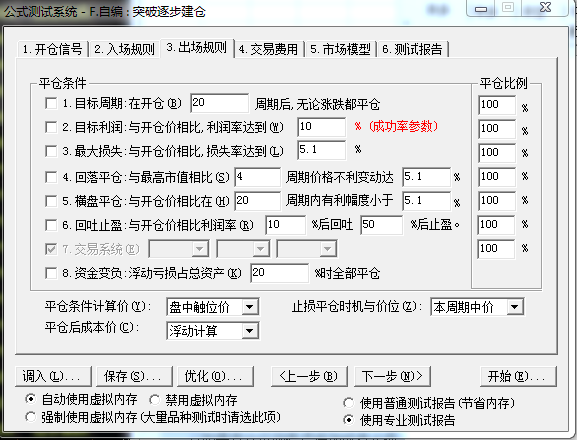
Task: Focus the 价格不利变动达 percent field
Action: click(x=426, y=177)
